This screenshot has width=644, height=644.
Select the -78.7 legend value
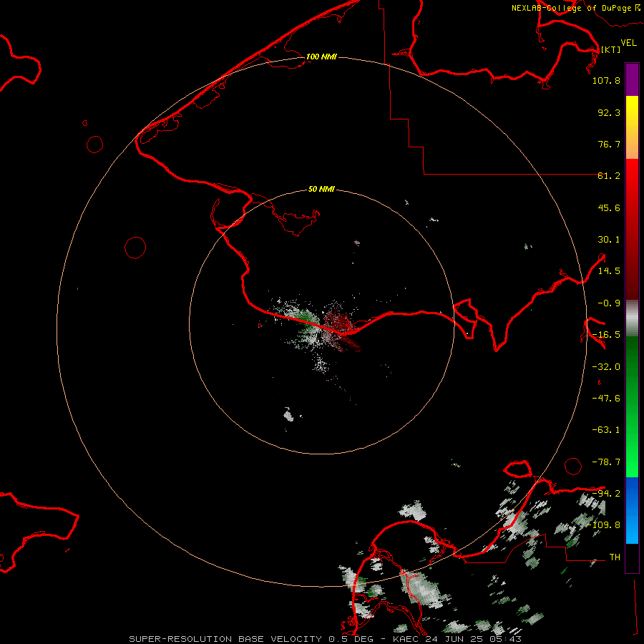pos(606,462)
